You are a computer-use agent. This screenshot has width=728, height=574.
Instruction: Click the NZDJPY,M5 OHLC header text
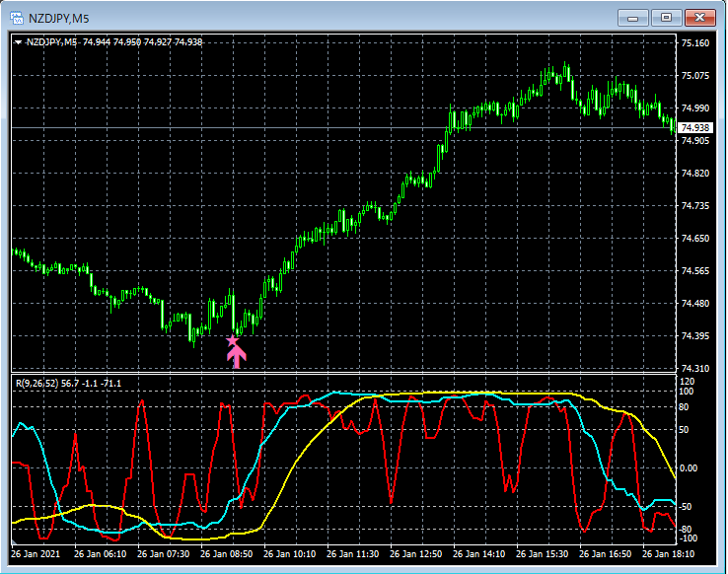coord(114,42)
